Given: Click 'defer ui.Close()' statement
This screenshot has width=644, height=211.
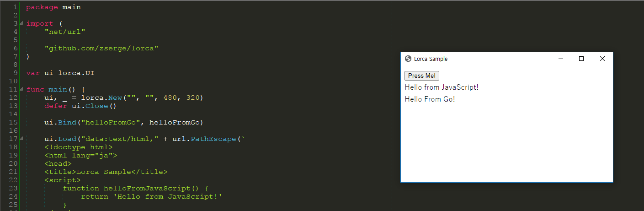Looking at the screenshot, I should 81,106.
